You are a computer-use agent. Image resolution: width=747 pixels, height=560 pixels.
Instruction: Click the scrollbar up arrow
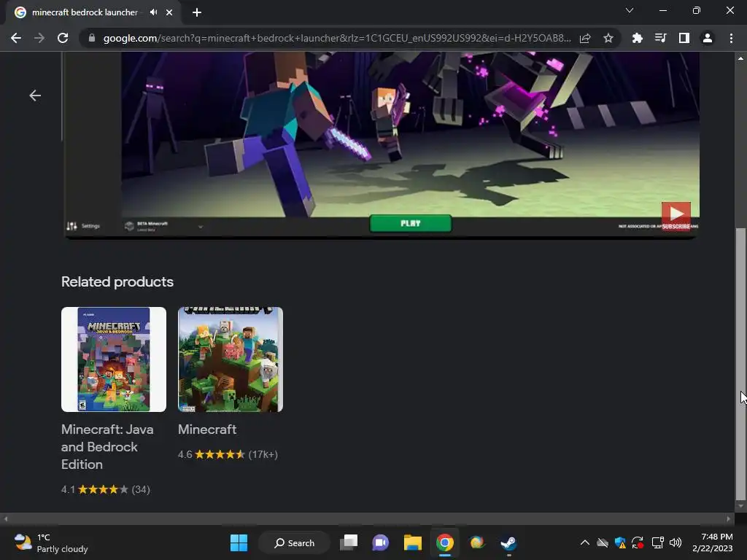740,58
